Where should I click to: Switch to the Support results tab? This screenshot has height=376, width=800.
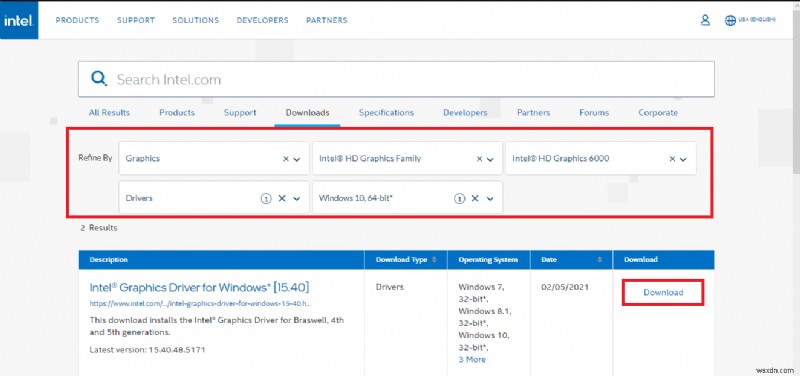point(240,113)
